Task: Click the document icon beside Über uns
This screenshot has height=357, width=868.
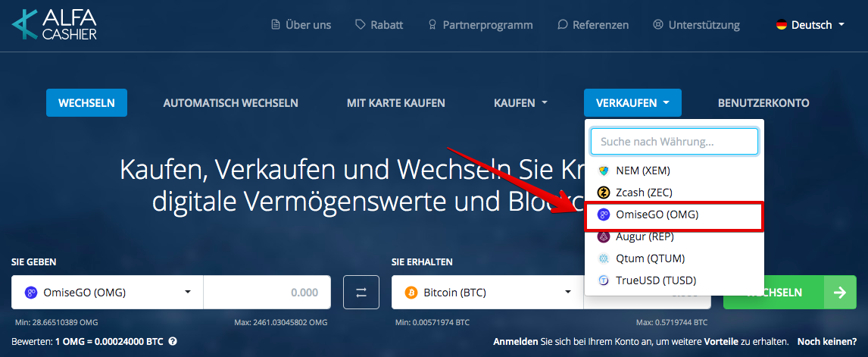Action: pyautogui.click(x=275, y=25)
